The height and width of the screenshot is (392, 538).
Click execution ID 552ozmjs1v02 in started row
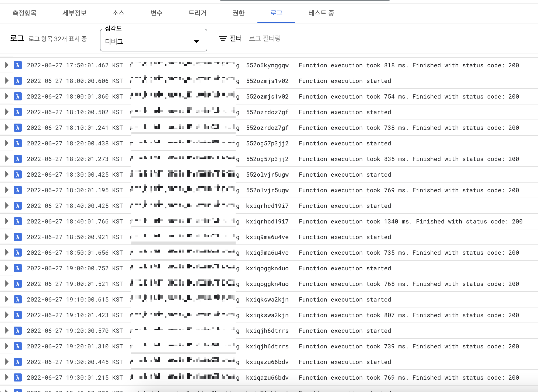(x=267, y=81)
